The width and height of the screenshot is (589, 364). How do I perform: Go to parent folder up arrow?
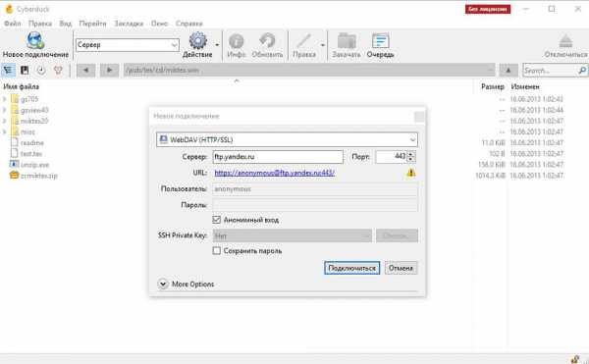[x=509, y=71]
